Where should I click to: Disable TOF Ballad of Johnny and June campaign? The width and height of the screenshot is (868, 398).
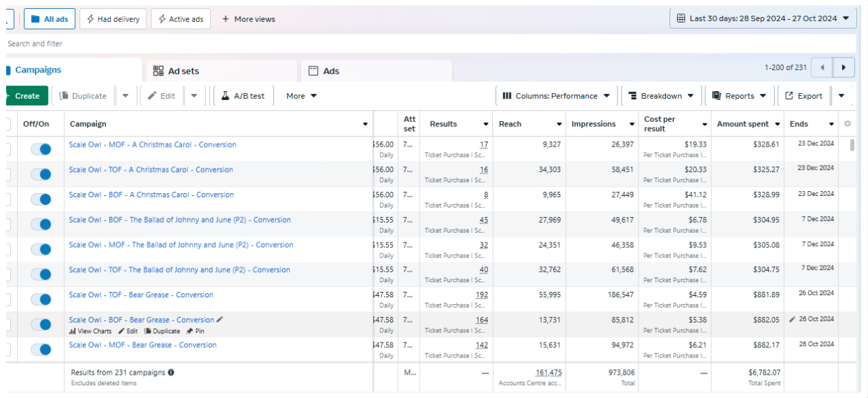(x=41, y=275)
